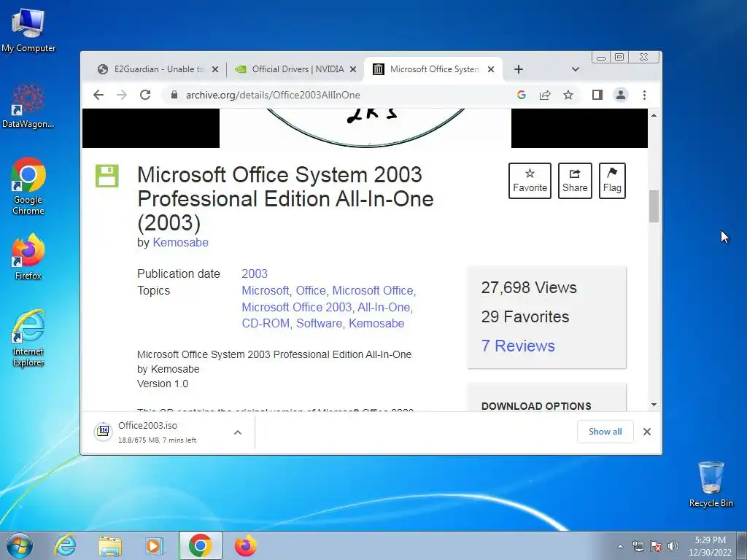The image size is (747, 560).
Task: Click the share page icon in address bar
Action: (544, 95)
